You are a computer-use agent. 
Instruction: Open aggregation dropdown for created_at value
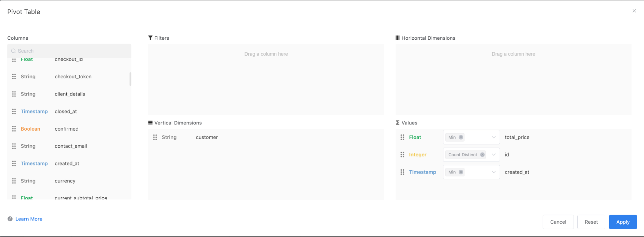click(494, 172)
